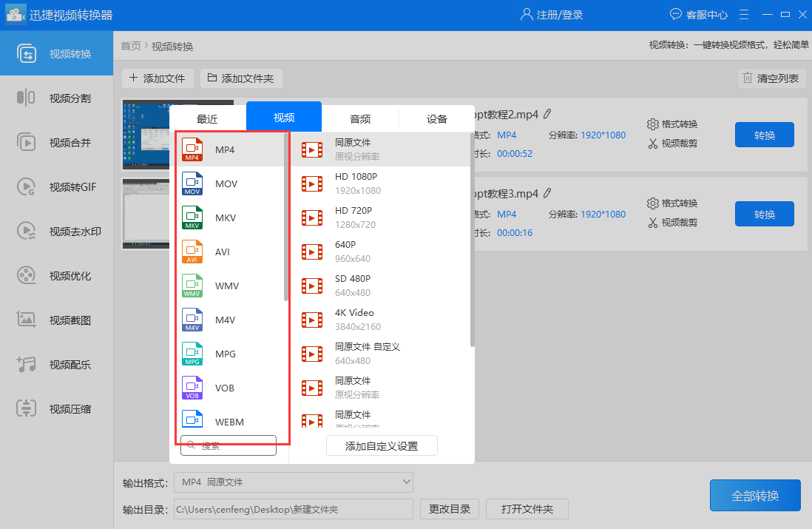812x529 pixels.
Task: Select the MPG format icon
Action: coord(192,354)
